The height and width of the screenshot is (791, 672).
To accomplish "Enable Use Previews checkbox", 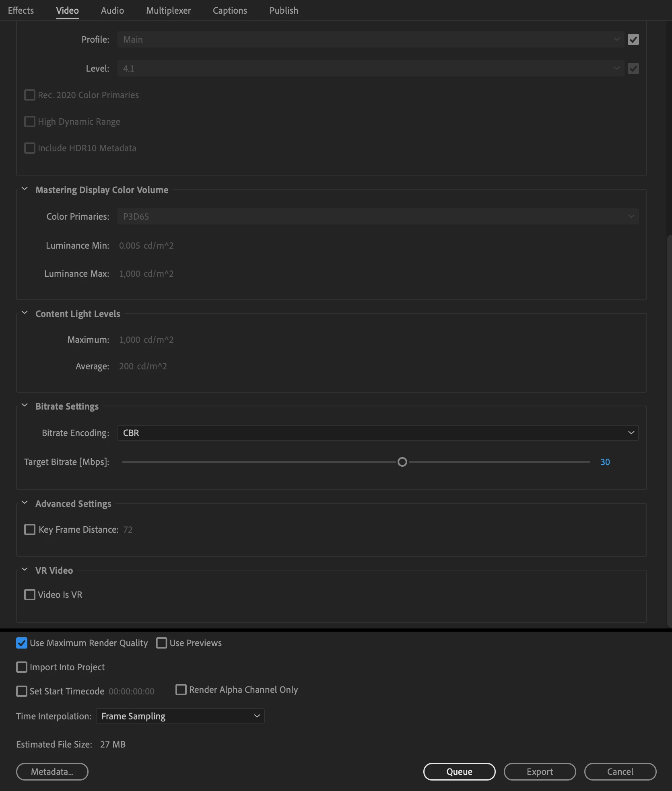I will [162, 643].
